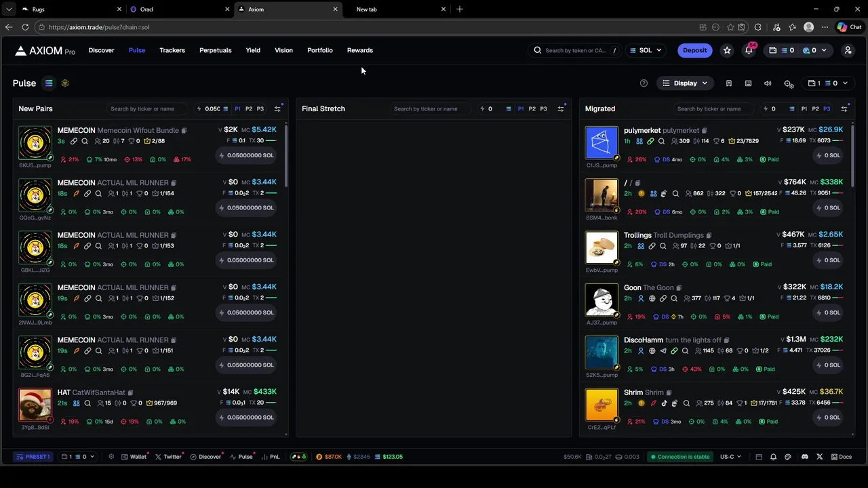Click search icon on pulymerket row

(x=661, y=141)
